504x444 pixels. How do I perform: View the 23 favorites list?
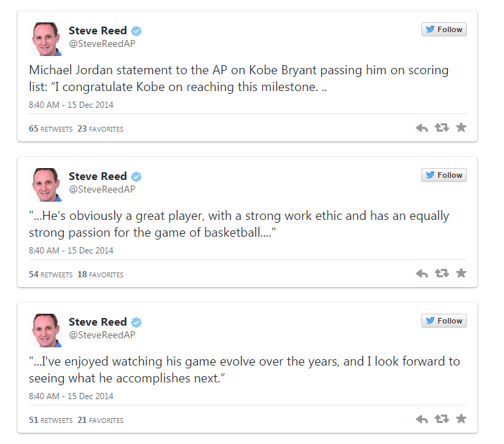[100, 129]
